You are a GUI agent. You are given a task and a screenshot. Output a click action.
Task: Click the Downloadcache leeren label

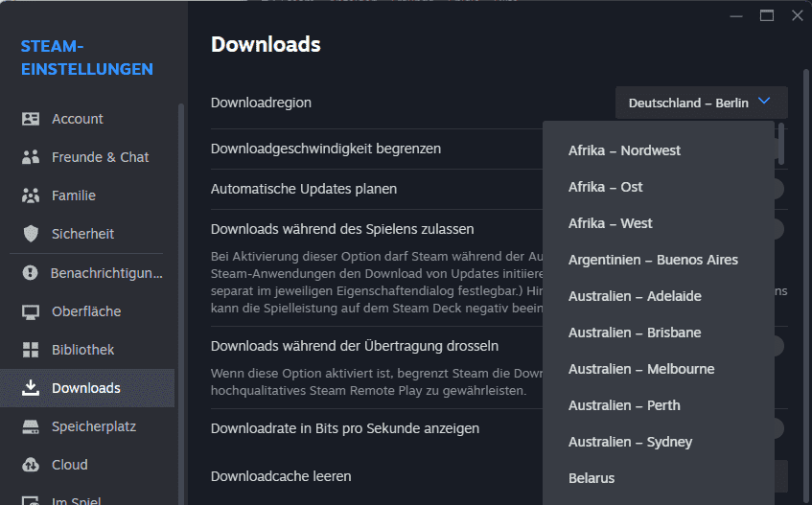pyautogui.click(x=281, y=476)
